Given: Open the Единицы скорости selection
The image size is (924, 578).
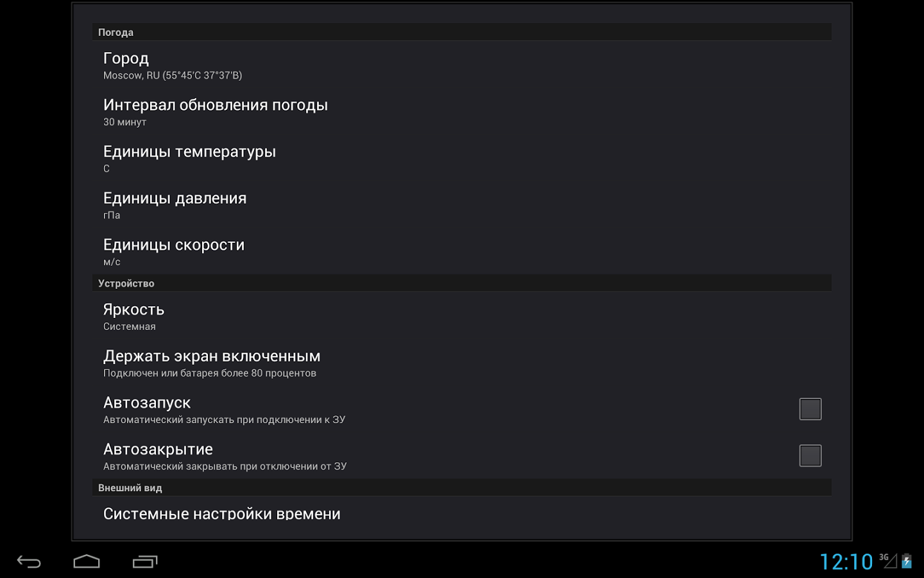Looking at the screenshot, I should pyautogui.click(x=462, y=252).
